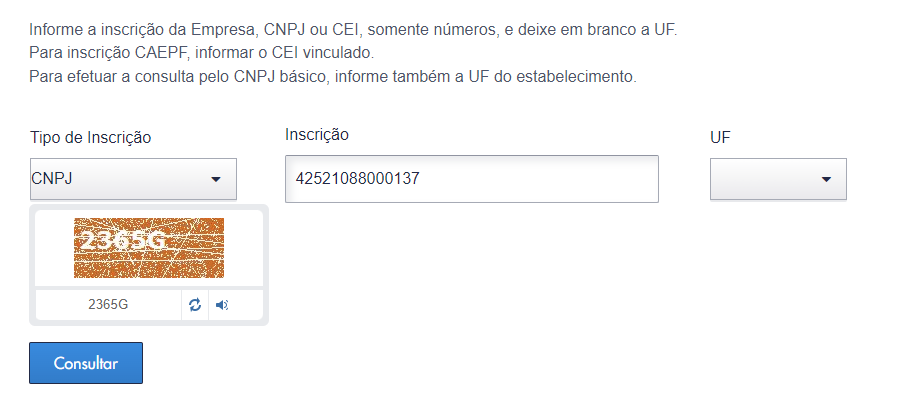Click the first instruction line about Empresa, CNPJ ou CEI
The image size is (915, 411).
pyautogui.click(x=353, y=30)
